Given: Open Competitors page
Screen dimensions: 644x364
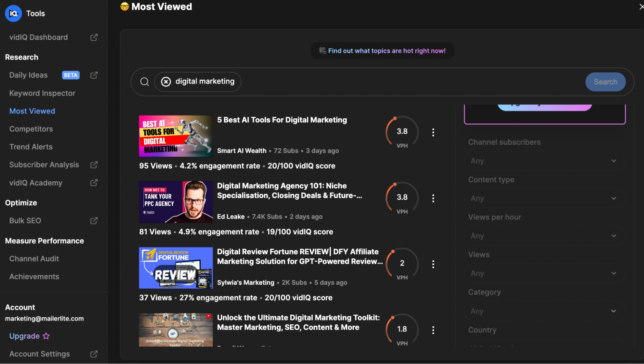Looking at the screenshot, I should click(31, 129).
